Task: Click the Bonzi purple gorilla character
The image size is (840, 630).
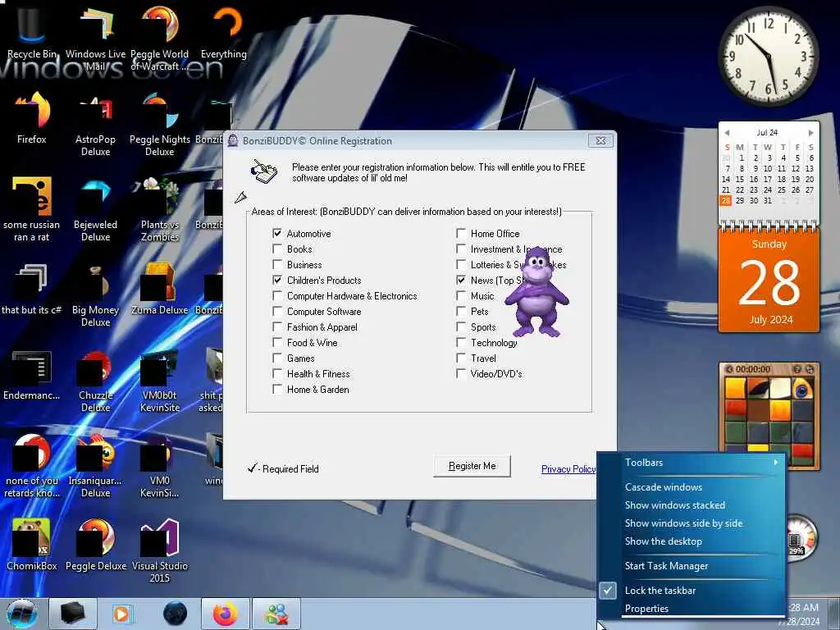Action: 536,292
